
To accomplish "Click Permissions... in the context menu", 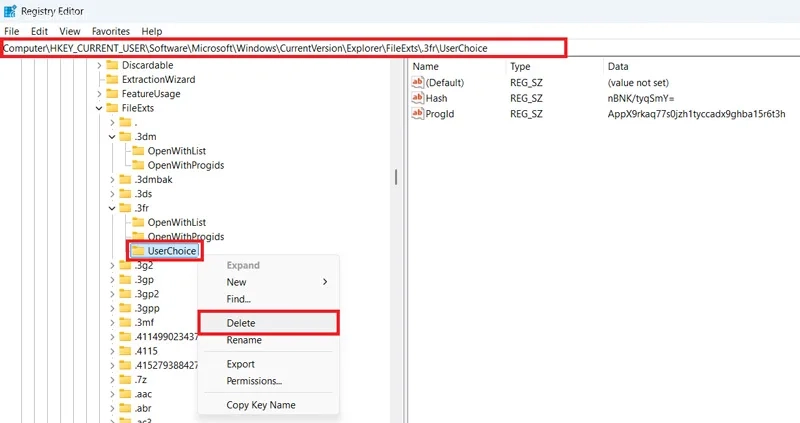I will (254, 380).
